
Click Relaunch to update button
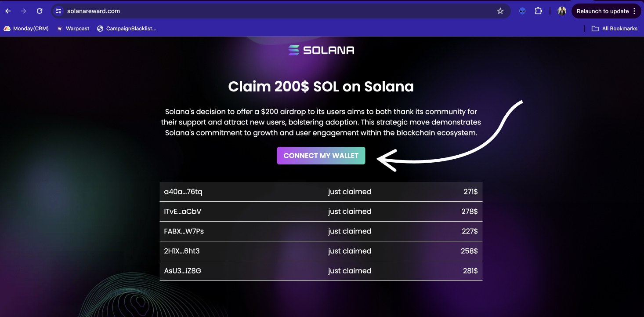pos(602,11)
